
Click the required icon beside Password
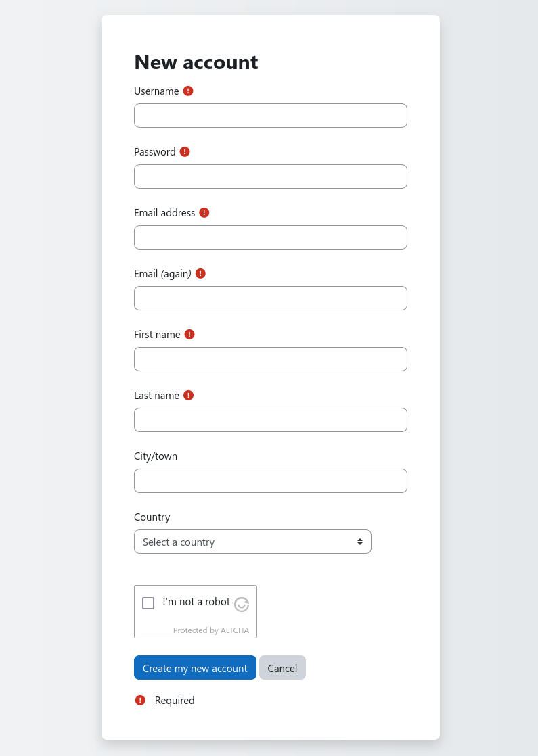(185, 152)
